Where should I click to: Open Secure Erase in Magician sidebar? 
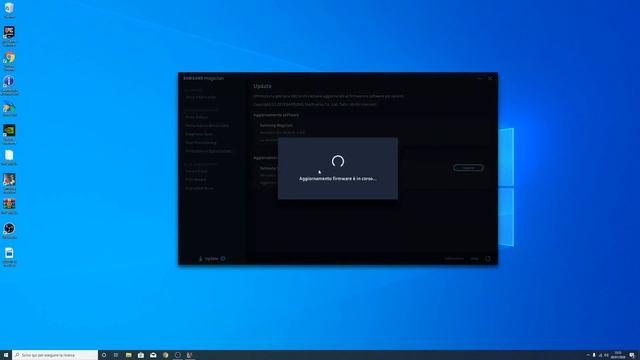[x=196, y=171]
